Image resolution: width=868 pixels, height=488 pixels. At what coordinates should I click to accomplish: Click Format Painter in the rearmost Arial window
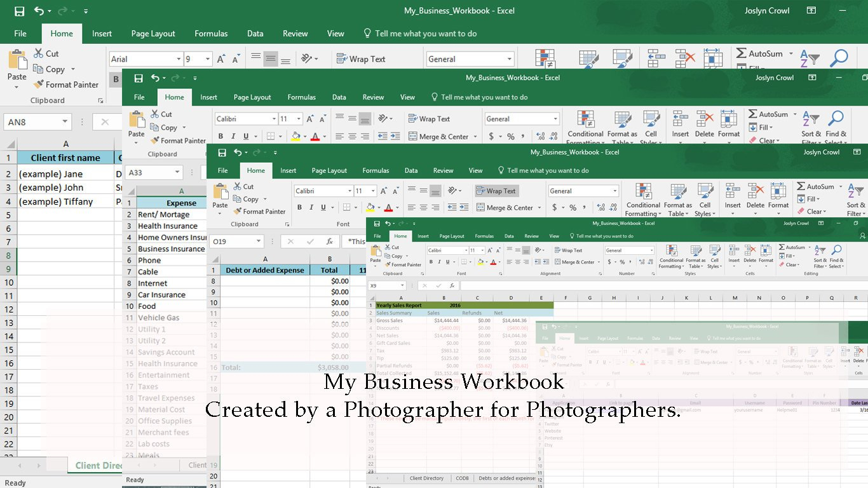coord(66,85)
